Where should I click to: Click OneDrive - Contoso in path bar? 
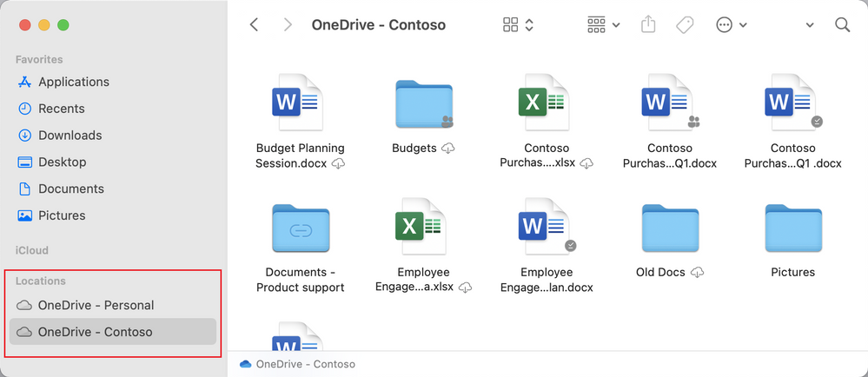[305, 364]
